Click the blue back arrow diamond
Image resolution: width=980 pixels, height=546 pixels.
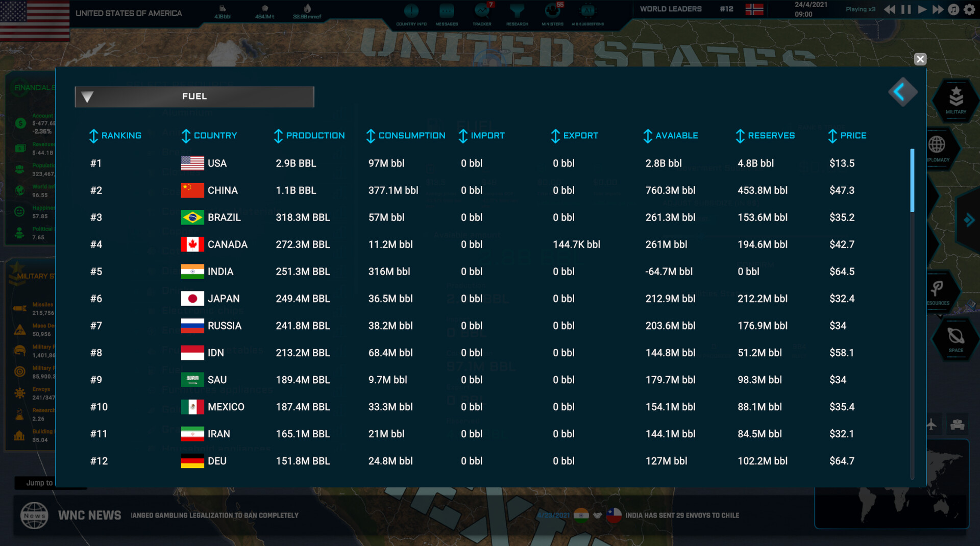(x=902, y=92)
